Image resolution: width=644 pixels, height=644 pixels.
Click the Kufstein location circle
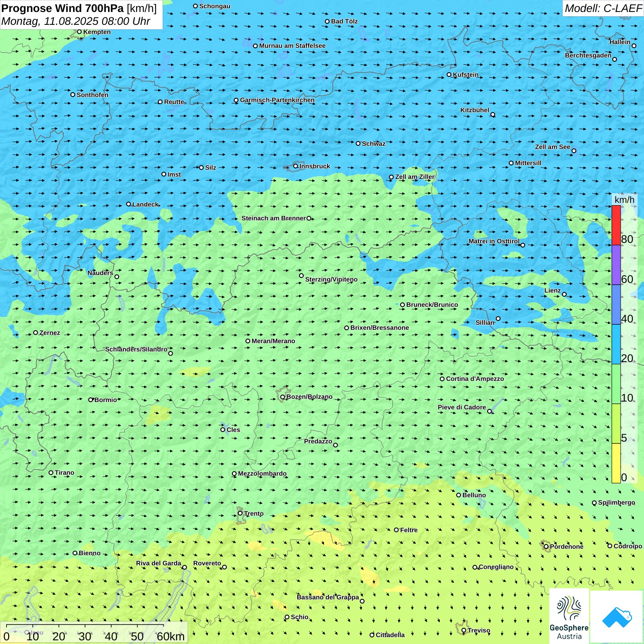(x=449, y=75)
